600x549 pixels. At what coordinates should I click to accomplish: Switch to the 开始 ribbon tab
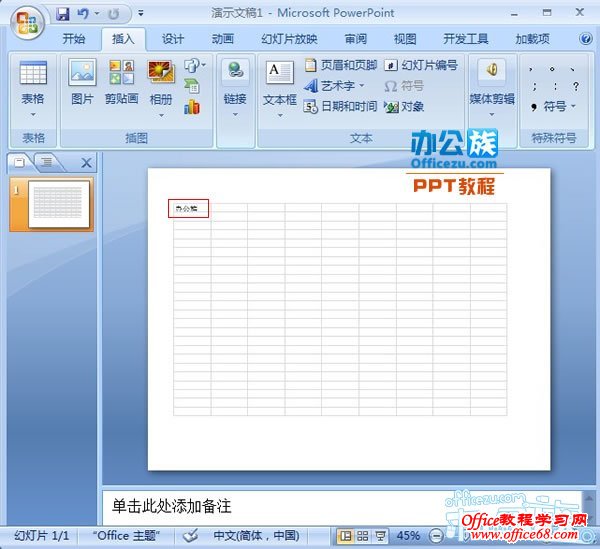[74, 39]
